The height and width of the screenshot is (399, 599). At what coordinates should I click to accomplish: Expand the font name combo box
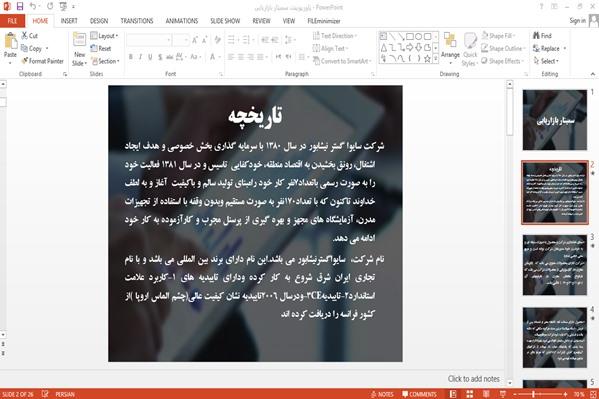click(168, 40)
